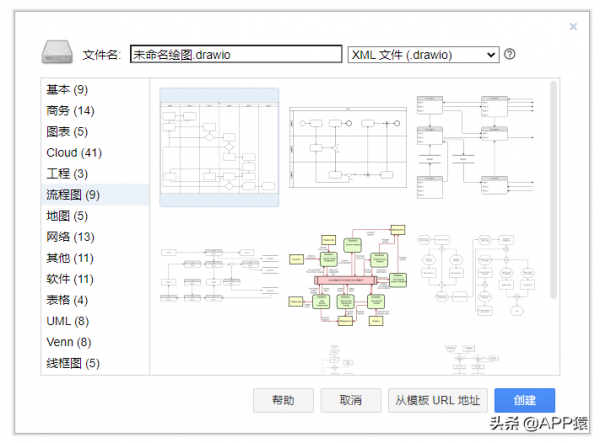The image size is (600, 443).
Task: Select the 网络 (13) category
Action: [x=70, y=237]
